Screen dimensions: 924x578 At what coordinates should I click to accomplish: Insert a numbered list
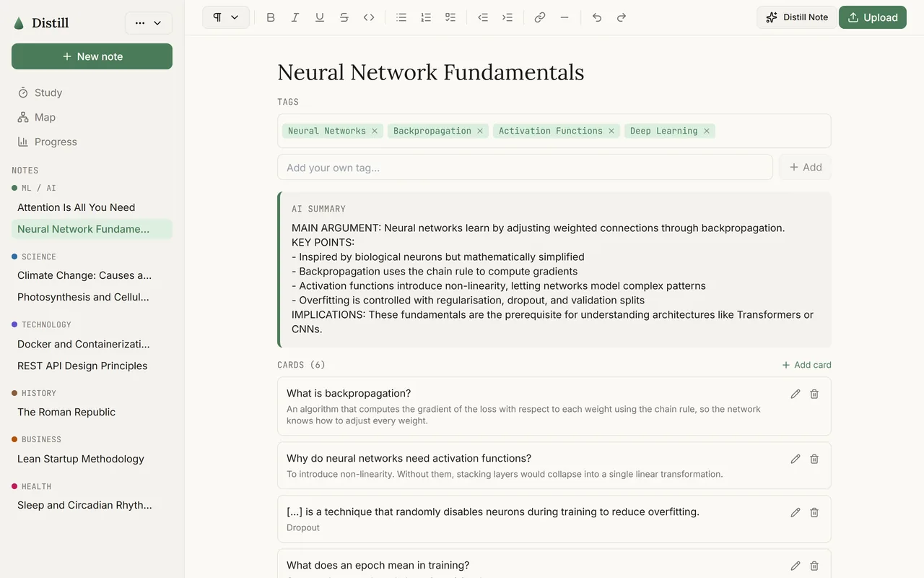(426, 17)
